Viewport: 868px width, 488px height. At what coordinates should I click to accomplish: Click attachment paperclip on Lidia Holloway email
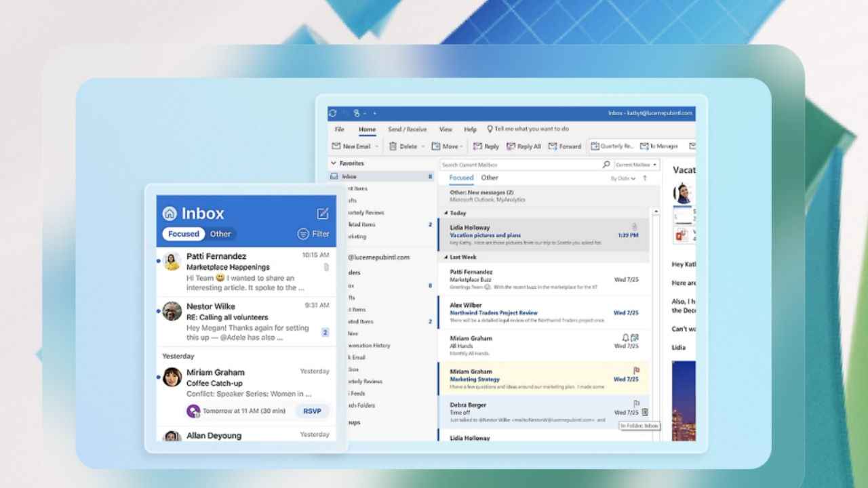(635, 226)
